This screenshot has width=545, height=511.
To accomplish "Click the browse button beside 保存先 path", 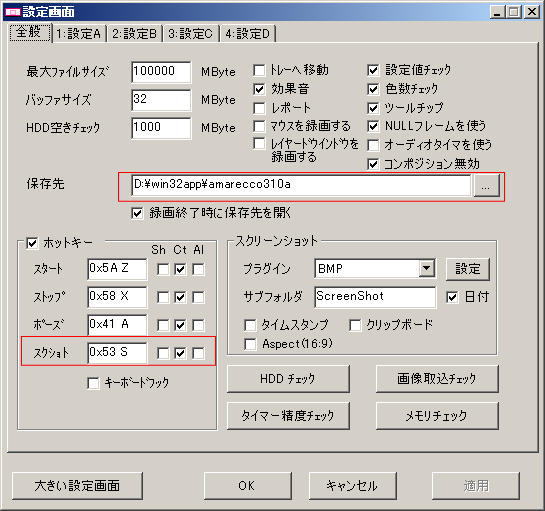I will point(486,186).
